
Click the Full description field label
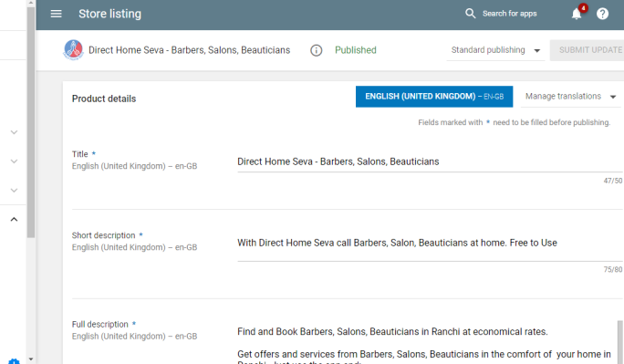point(99,325)
